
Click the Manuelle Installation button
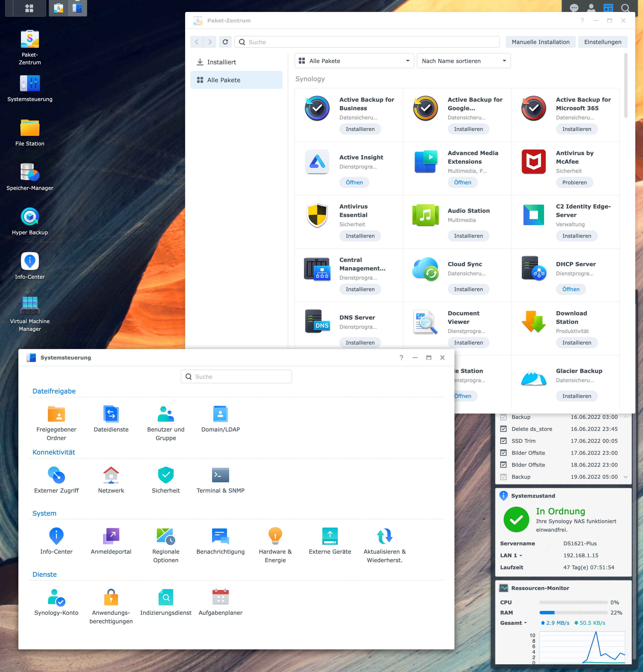pyautogui.click(x=540, y=42)
